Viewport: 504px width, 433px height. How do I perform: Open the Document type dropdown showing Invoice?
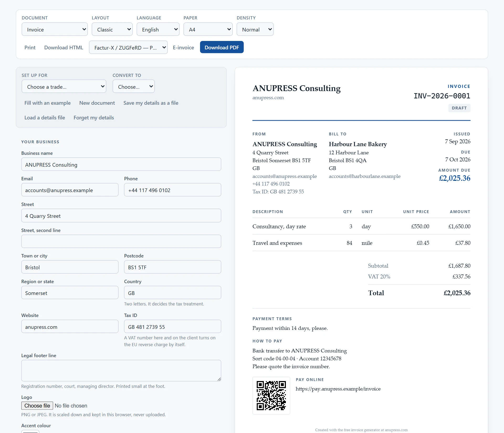[x=55, y=29]
